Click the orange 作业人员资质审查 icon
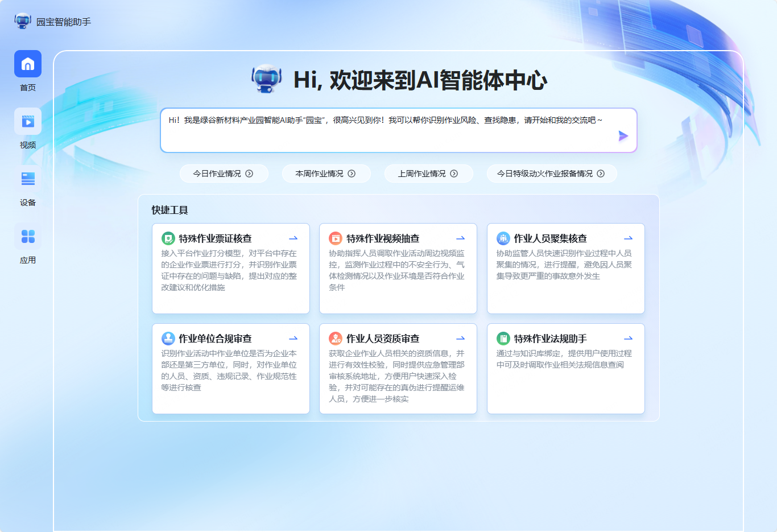The image size is (777, 532). click(336, 339)
